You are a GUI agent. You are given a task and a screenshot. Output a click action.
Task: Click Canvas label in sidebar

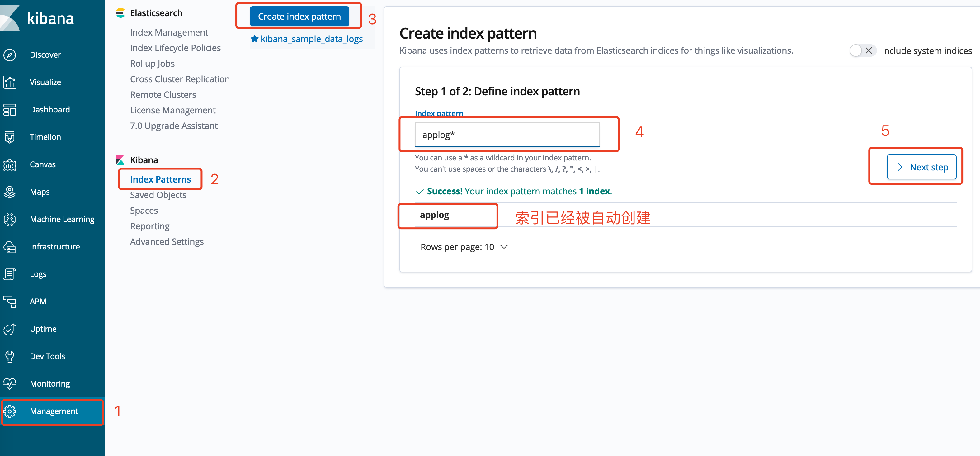tap(43, 164)
